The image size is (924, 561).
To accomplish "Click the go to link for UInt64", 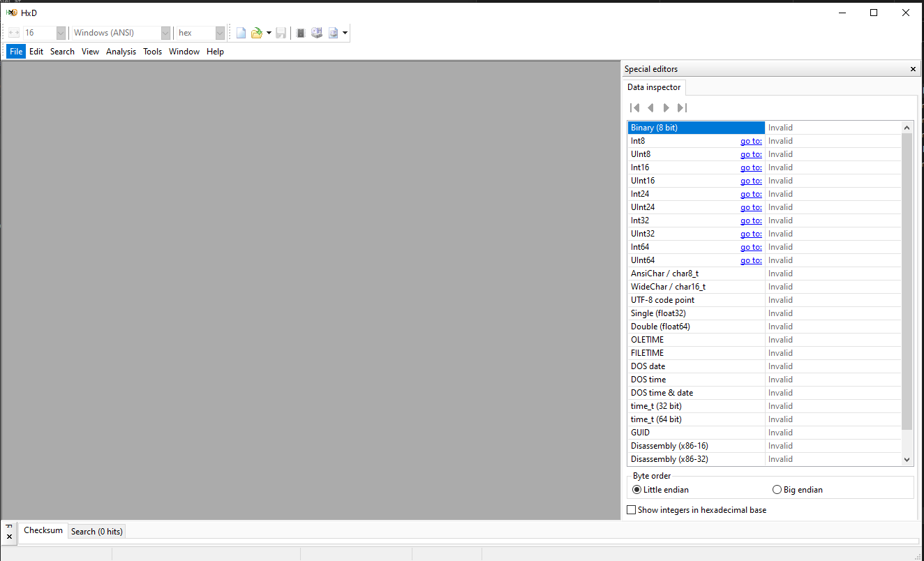I will [x=751, y=260].
